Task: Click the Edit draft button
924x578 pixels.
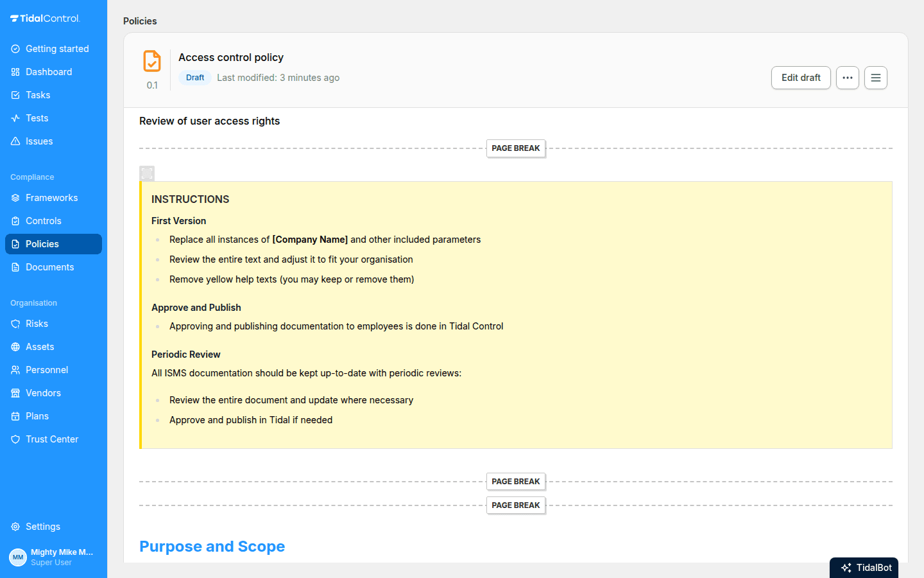Action: pos(801,78)
